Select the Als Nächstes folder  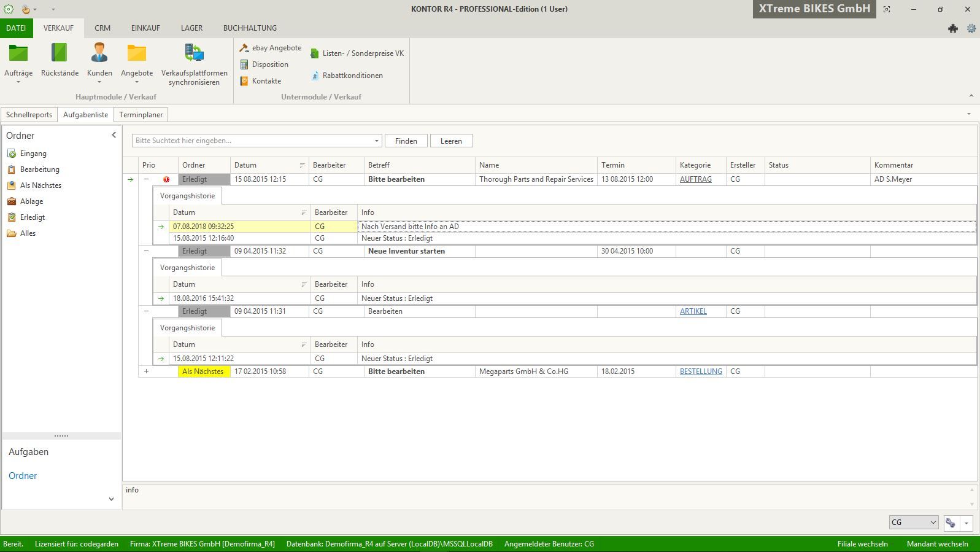pyautogui.click(x=41, y=185)
